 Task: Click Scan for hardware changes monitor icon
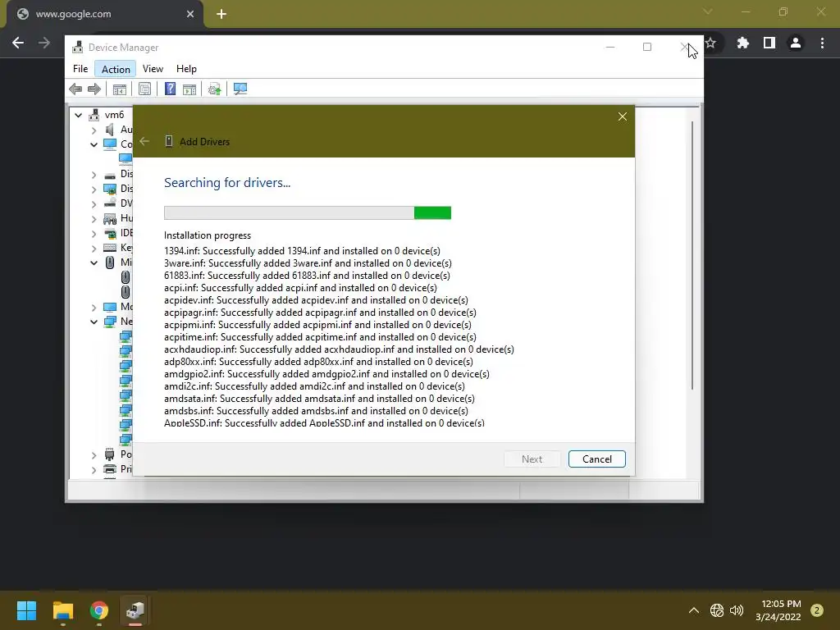[240, 89]
